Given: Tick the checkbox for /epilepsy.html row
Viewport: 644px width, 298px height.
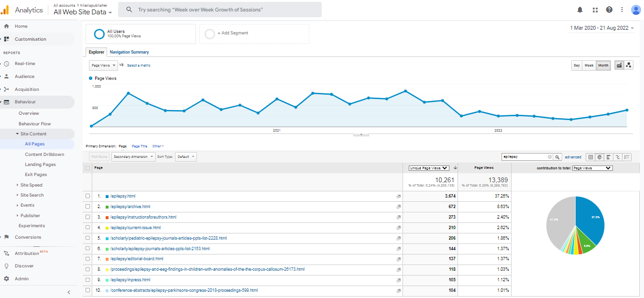Looking at the screenshot, I should tap(87, 196).
